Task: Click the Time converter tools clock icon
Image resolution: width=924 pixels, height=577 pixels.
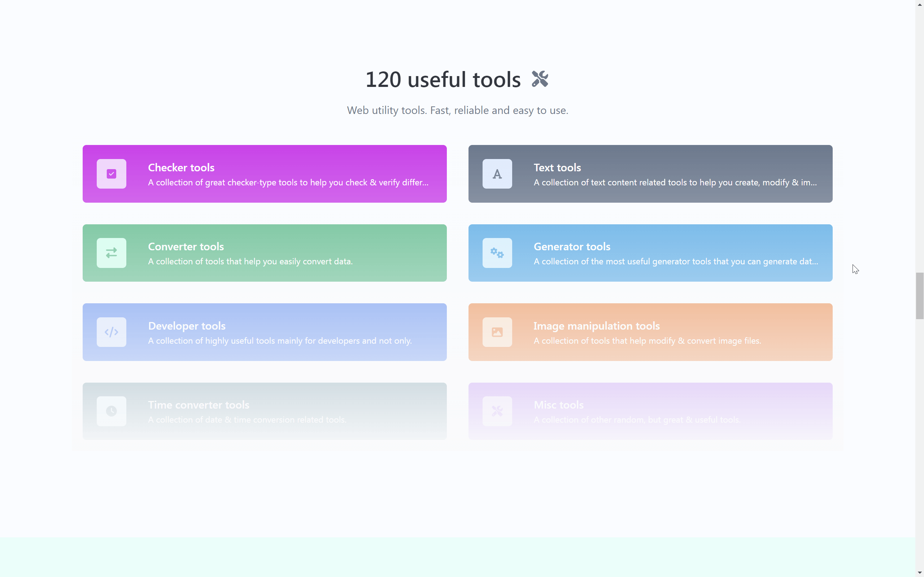Action: [111, 411]
